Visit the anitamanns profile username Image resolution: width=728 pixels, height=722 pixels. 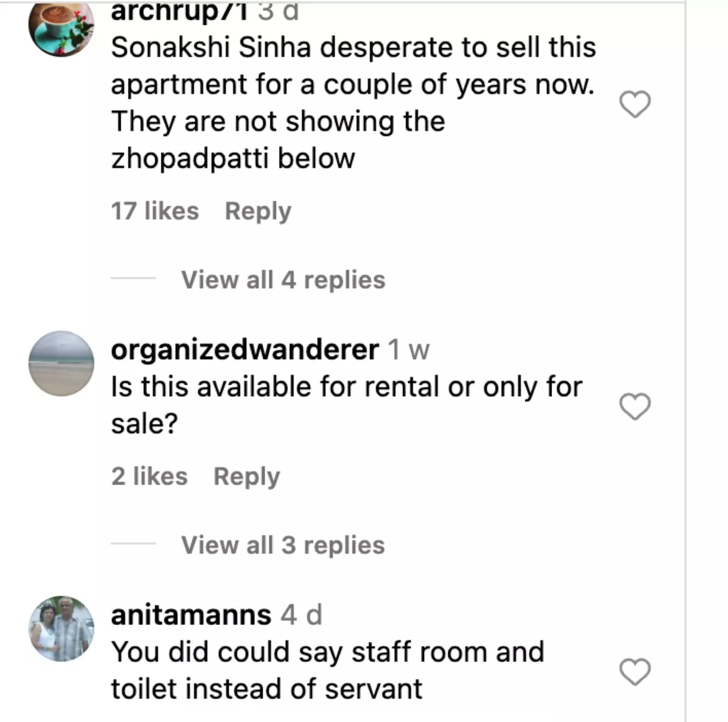pos(191,615)
